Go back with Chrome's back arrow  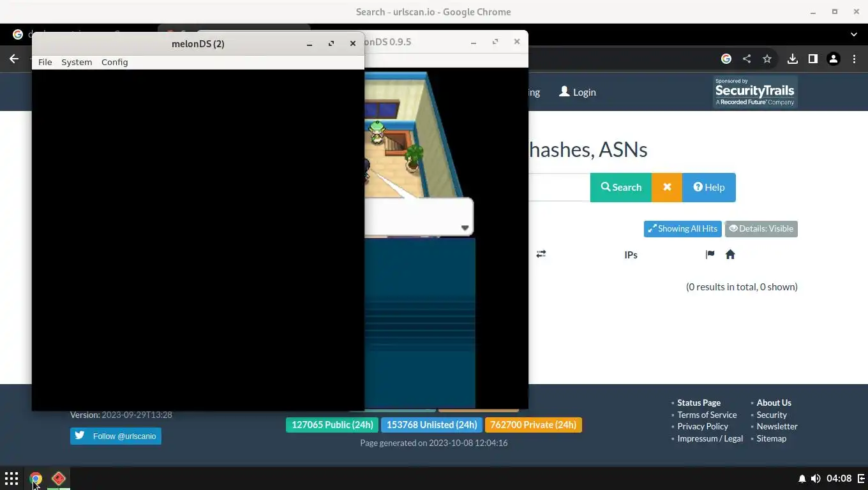tap(14, 59)
